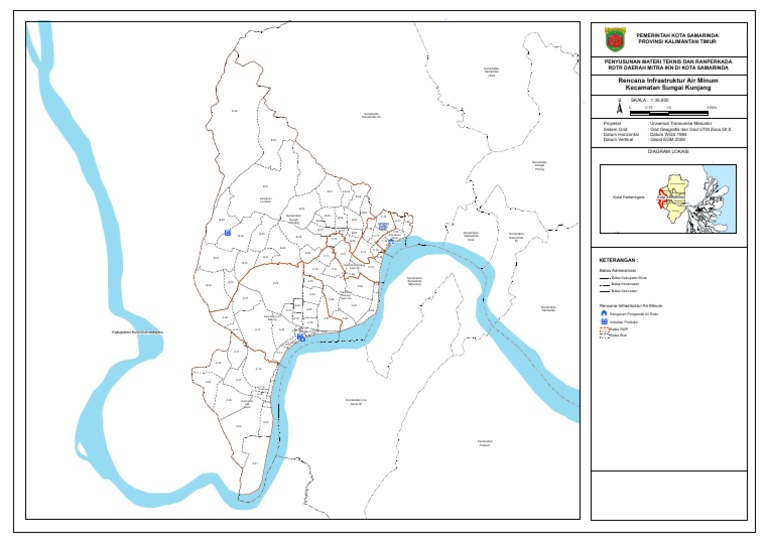Click the production installation icon on west side of map

pyautogui.click(x=227, y=233)
